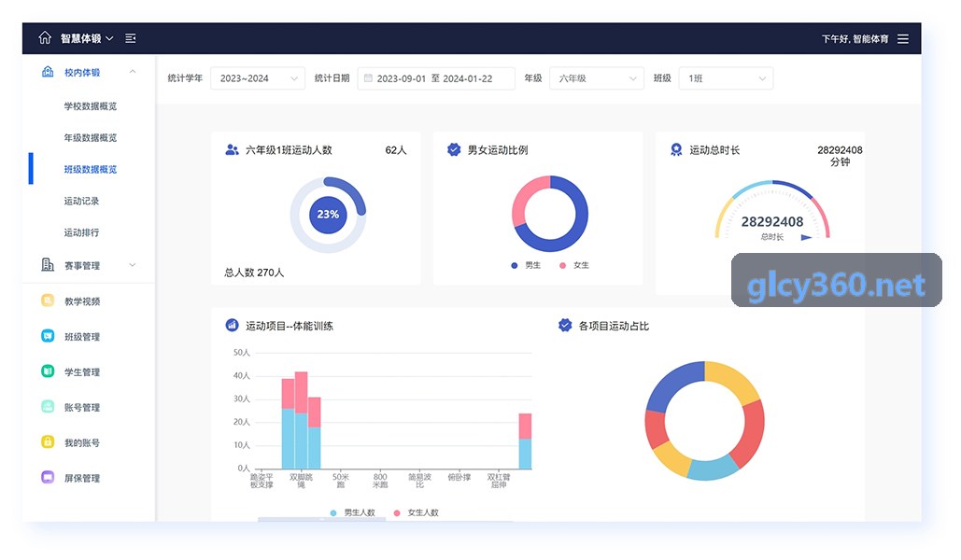The image size is (961, 560).
Task: Click the 各项目运动占比 donut chart
Action: [705, 421]
